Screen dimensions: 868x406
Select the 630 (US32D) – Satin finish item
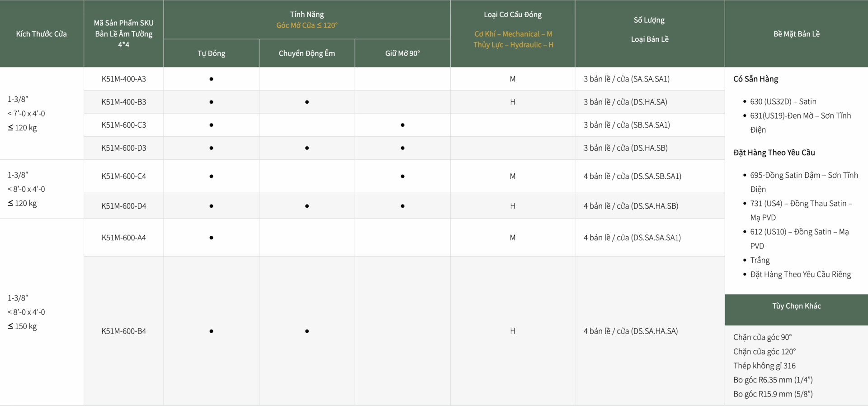[x=783, y=101]
